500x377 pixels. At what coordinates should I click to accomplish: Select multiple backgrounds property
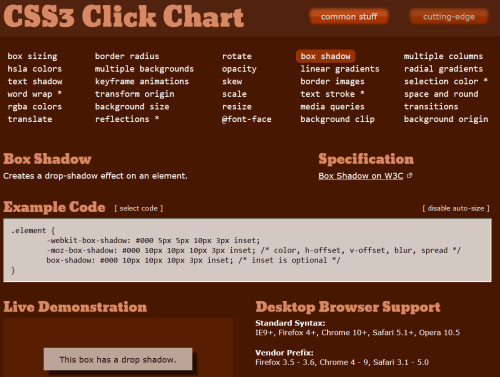[144, 69]
